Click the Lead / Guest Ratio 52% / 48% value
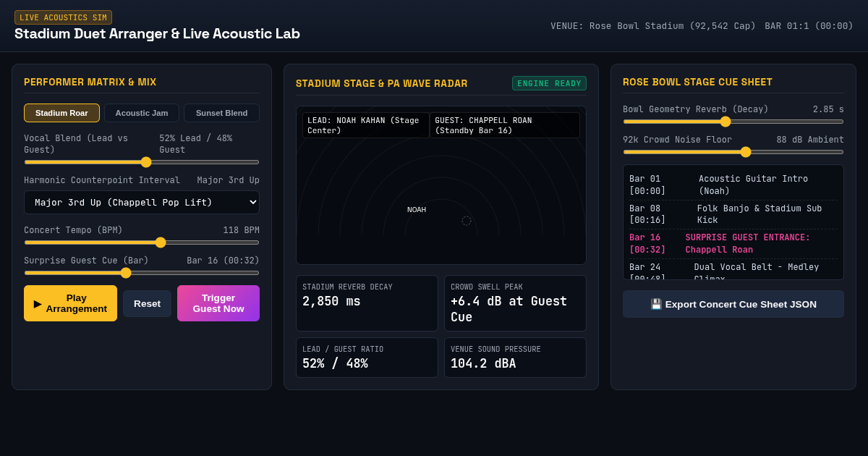Viewport: 868px width, 456px height. coord(335,363)
